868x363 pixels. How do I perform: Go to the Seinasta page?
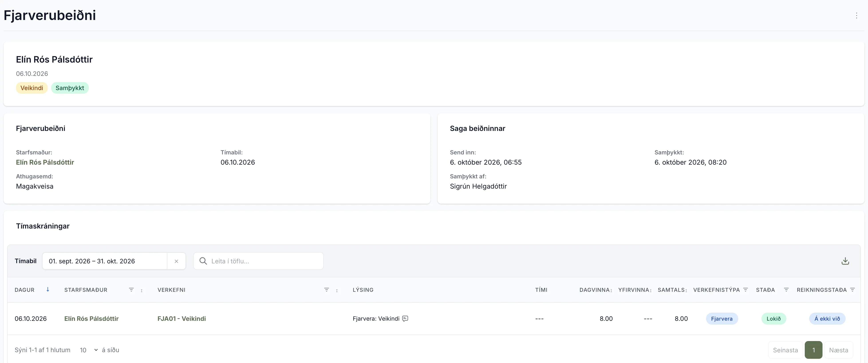(x=785, y=350)
